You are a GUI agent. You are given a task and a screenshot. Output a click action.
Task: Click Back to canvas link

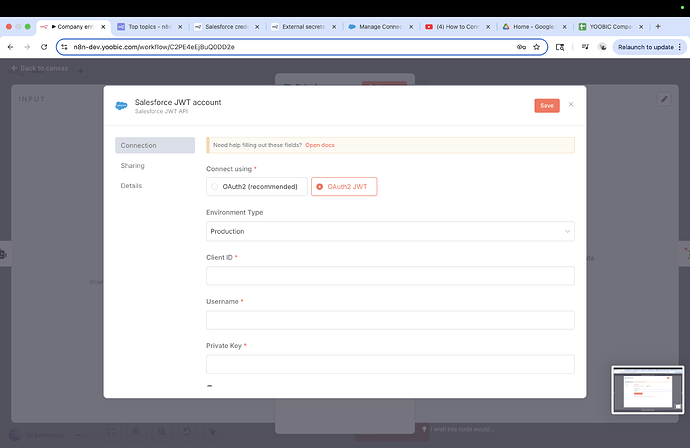click(x=40, y=68)
